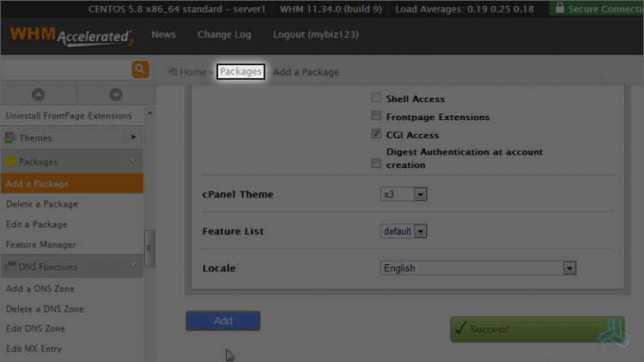Click the sidebar vertical scrollbar handle

(x=149, y=248)
